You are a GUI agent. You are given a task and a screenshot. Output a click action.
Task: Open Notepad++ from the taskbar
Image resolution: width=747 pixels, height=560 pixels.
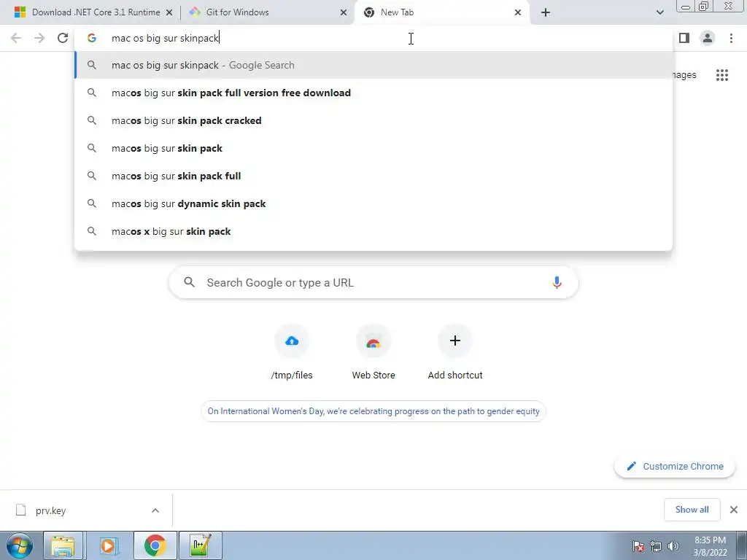click(x=200, y=545)
